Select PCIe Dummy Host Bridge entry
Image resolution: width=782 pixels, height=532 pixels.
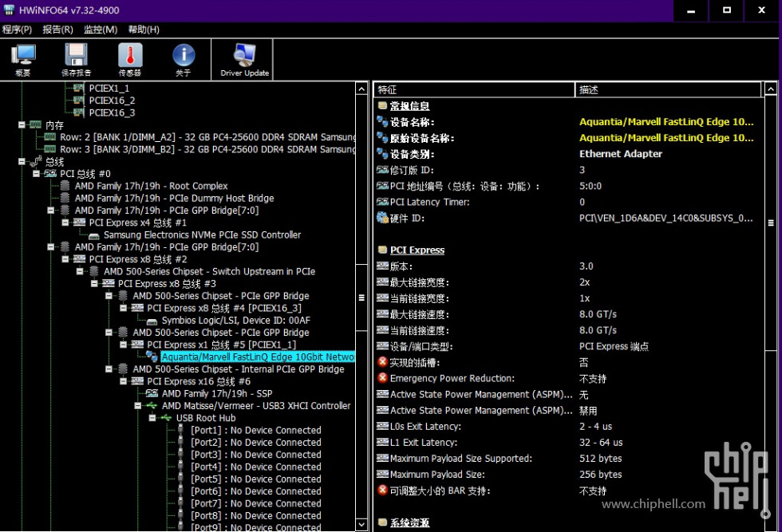(174, 198)
